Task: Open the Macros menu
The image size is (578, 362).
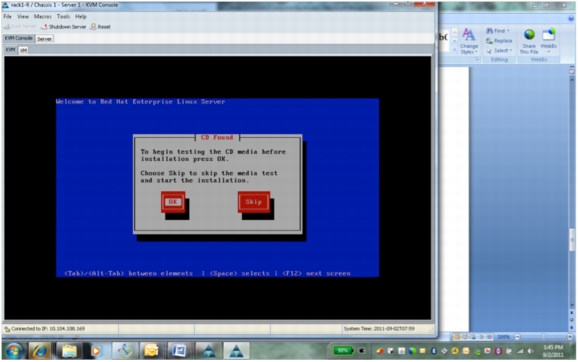Action: tap(43, 17)
